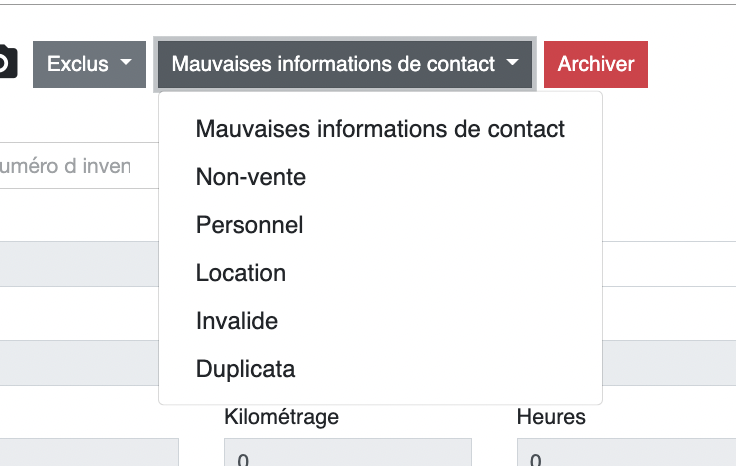Pick the Personnel option
The height and width of the screenshot is (466, 736).
coord(249,225)
